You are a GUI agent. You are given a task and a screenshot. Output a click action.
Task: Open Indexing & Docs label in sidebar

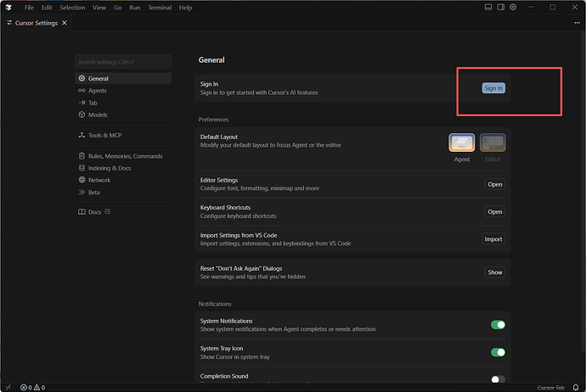[110, 168]
